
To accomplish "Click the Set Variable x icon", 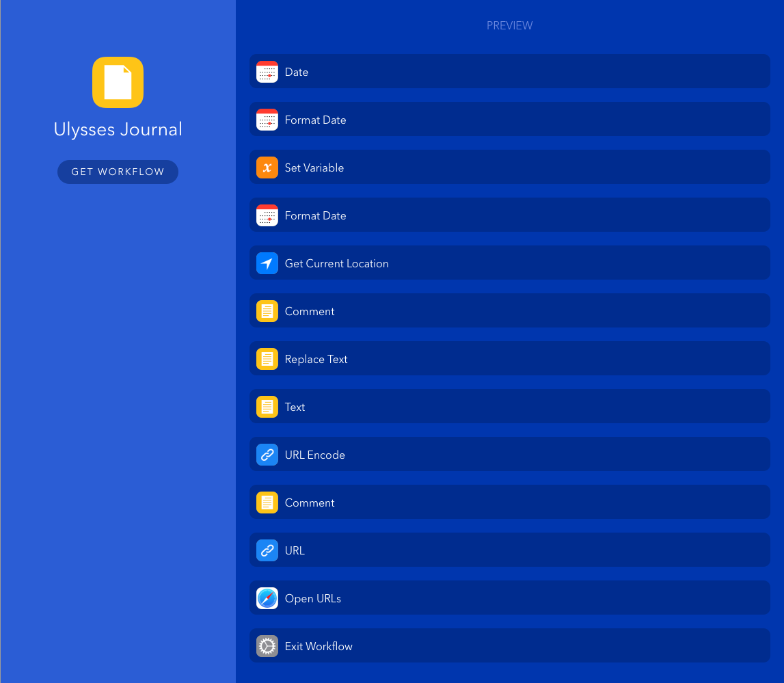I will click(267, 167).
